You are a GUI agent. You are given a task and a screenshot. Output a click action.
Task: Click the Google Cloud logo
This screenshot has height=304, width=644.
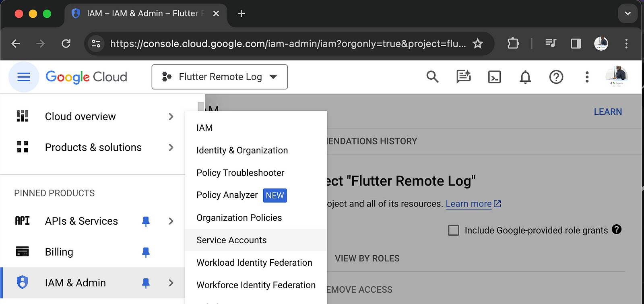[86, 77]
